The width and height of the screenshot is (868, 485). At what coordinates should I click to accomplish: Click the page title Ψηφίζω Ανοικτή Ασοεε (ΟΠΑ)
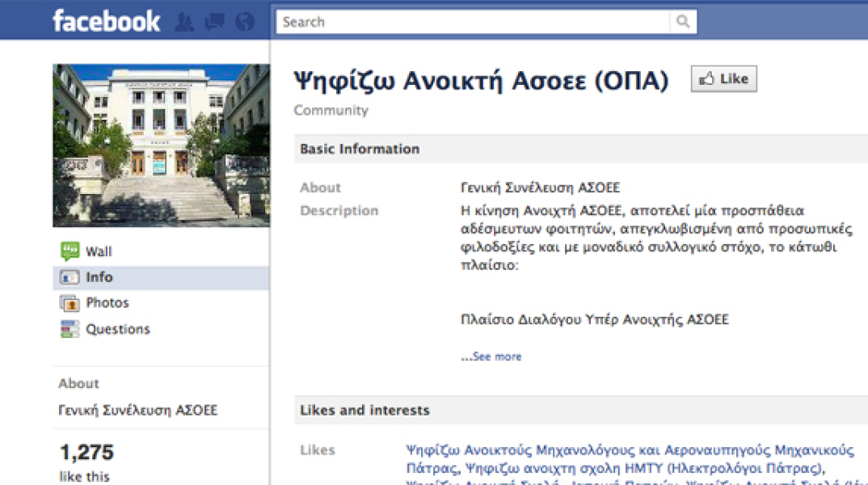click(481, 81)
